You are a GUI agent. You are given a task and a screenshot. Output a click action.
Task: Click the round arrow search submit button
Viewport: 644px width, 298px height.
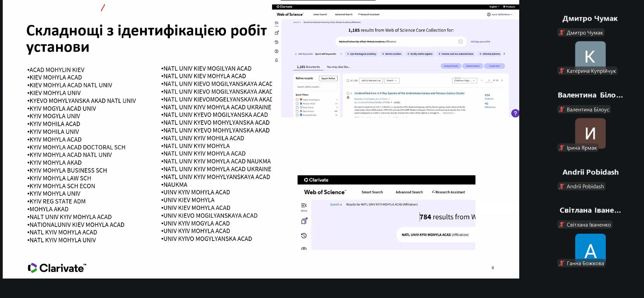(460, 42)
